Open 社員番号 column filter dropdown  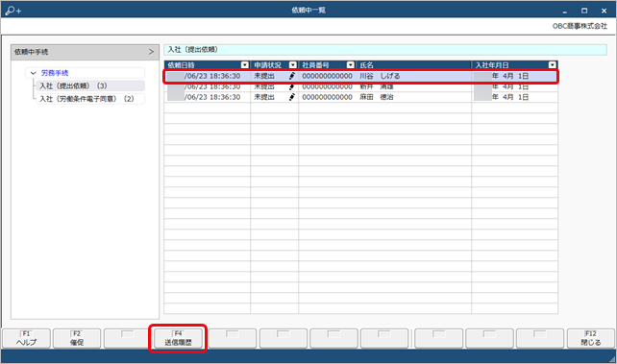click(x=350, y=65)
